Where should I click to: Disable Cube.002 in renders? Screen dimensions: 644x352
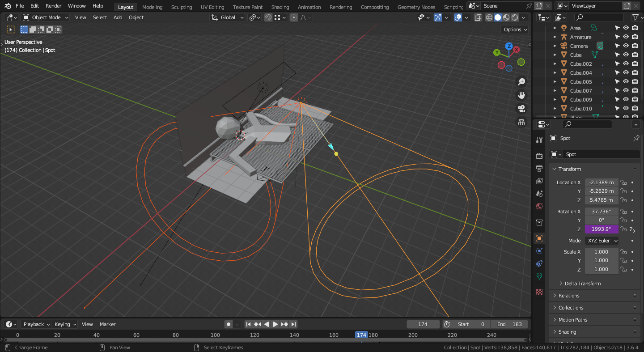click(x=635, y=64)
